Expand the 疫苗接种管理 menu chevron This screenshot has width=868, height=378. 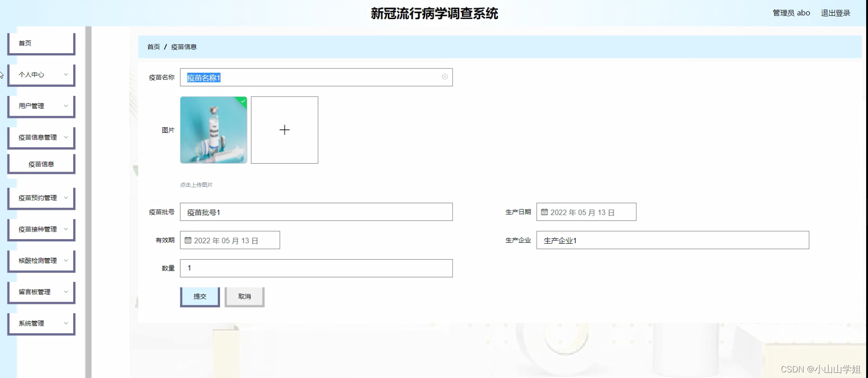coord(66,229)
